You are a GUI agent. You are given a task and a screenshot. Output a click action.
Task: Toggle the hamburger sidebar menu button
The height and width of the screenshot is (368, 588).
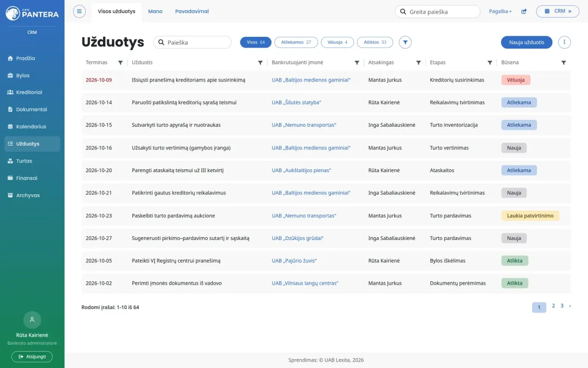pos(79,11)
